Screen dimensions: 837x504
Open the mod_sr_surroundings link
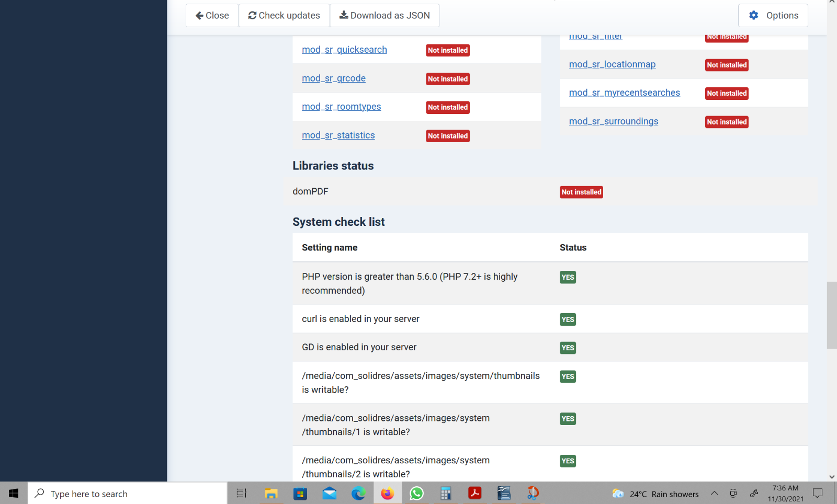613,121
